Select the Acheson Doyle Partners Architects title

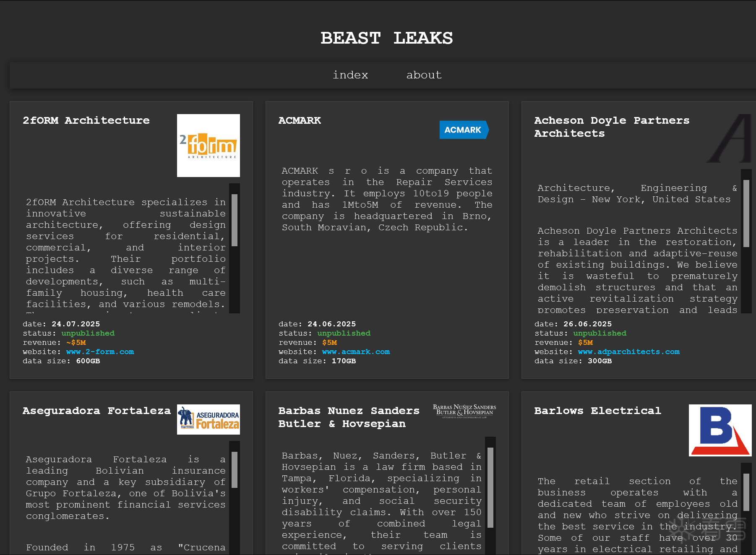612,127
